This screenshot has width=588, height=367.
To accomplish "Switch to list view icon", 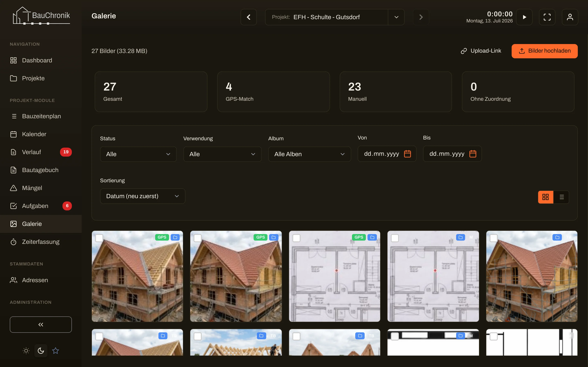I will (x=561, y=197).
